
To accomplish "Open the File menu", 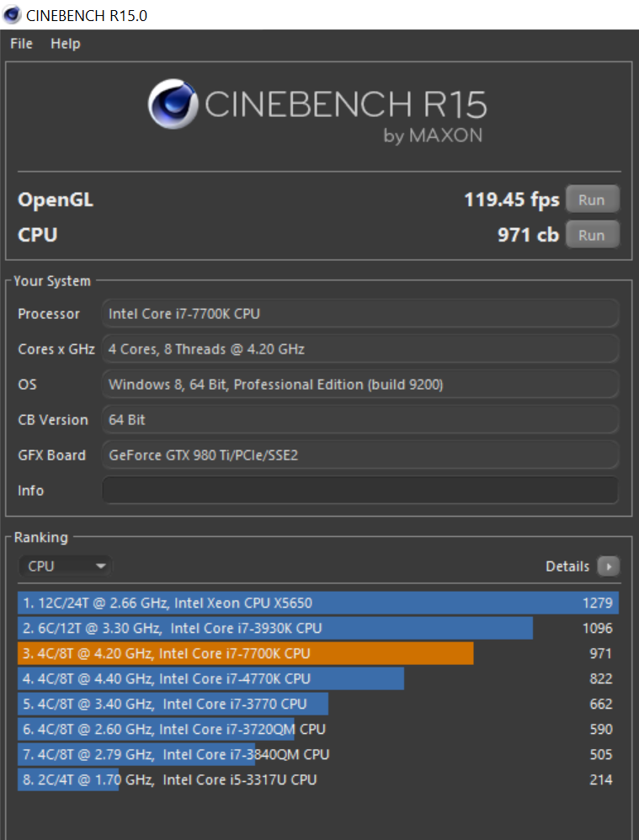I will [20, 44].
